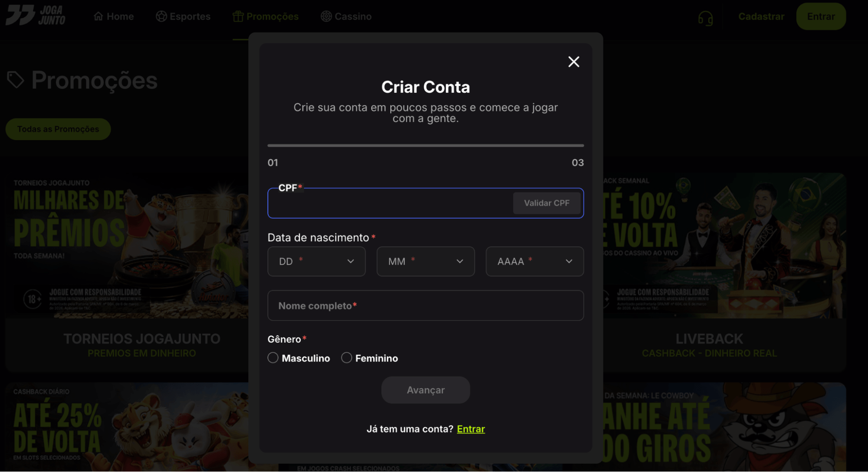Click the Promoções gift icon
The width and height of the screenshot is (868, 472).
pos(238,16)
